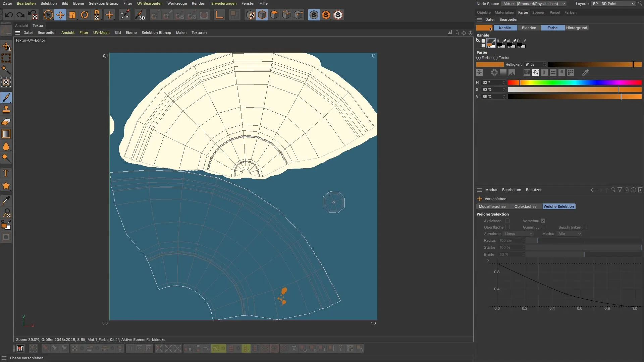Select the Textur radio button

(496, 58)
